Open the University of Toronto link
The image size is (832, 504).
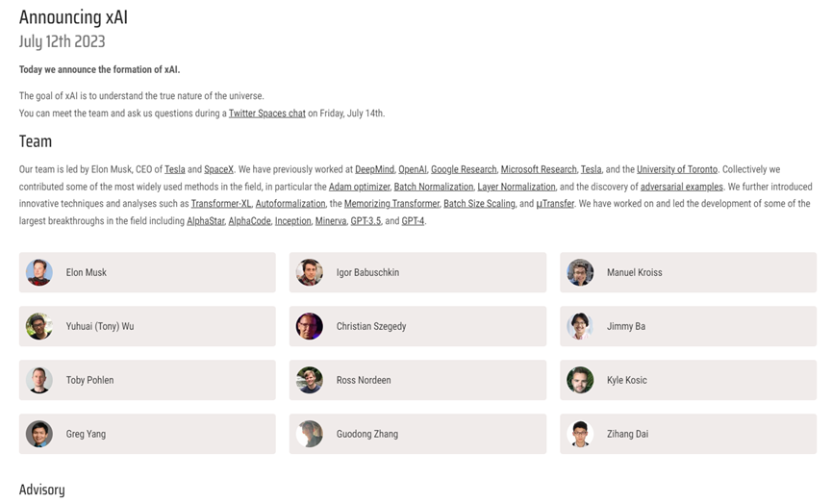pos(677,169)
